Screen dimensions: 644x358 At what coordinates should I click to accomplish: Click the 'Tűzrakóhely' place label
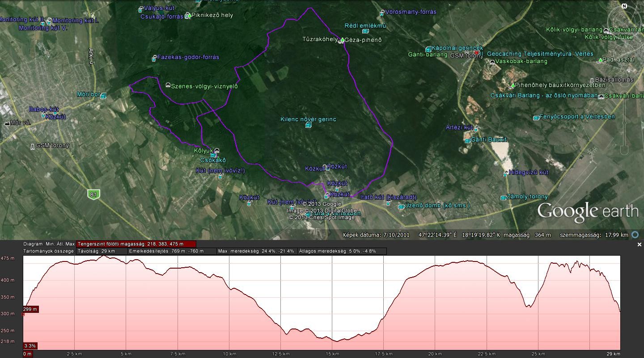click(320, 39)
